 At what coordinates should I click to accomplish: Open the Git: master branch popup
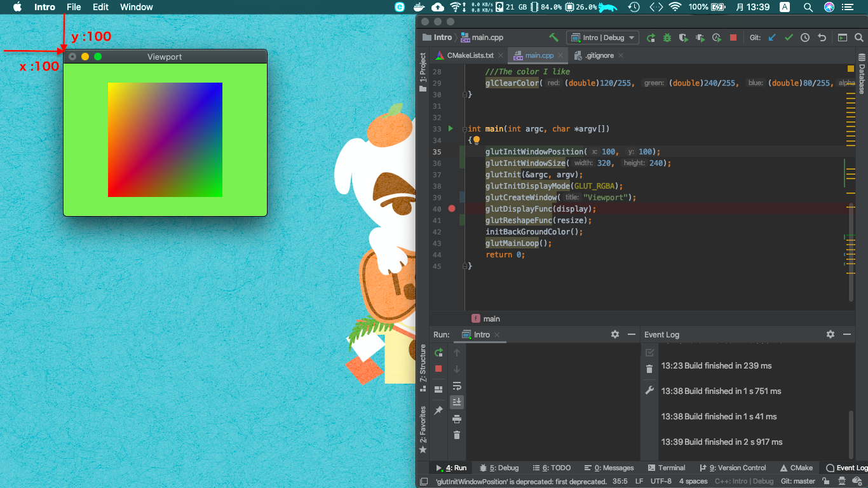pos(797,481)
